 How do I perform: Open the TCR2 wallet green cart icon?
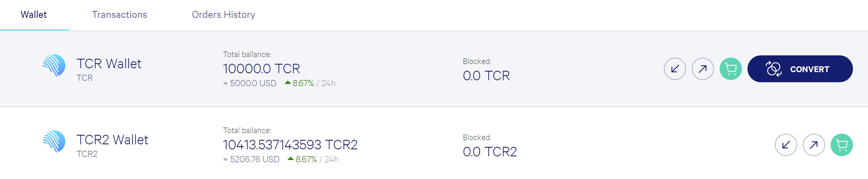point(842,145)
